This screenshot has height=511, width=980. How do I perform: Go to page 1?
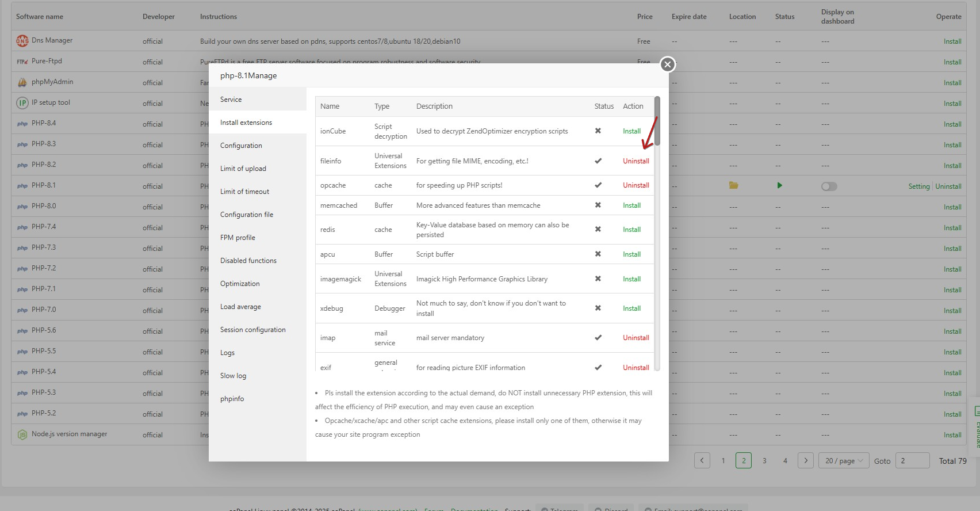point(723,460)
